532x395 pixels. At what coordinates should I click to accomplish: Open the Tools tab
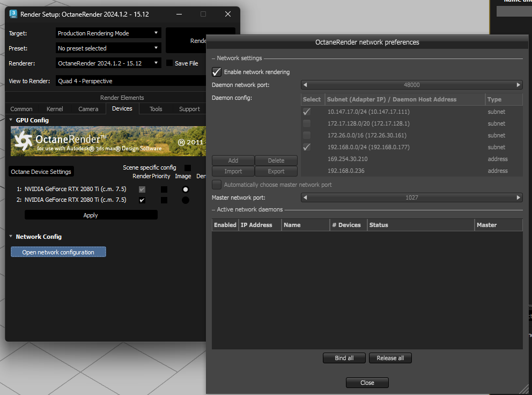pyautogui.click(x=156, y=109)
